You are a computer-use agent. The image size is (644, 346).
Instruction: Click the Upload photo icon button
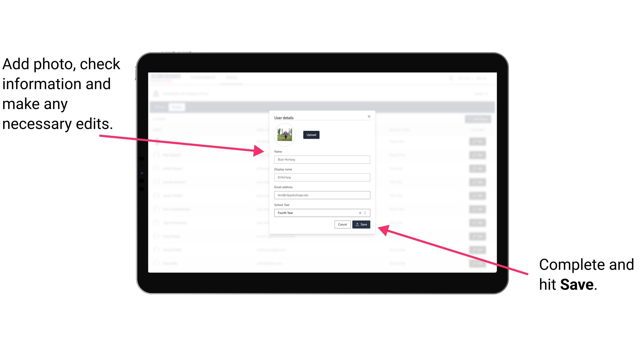pos(311,135)
